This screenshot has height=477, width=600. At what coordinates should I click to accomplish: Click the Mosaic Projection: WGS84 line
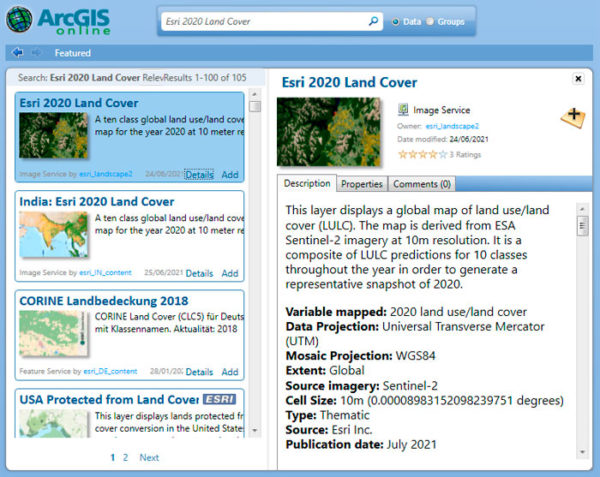[360, 356]
